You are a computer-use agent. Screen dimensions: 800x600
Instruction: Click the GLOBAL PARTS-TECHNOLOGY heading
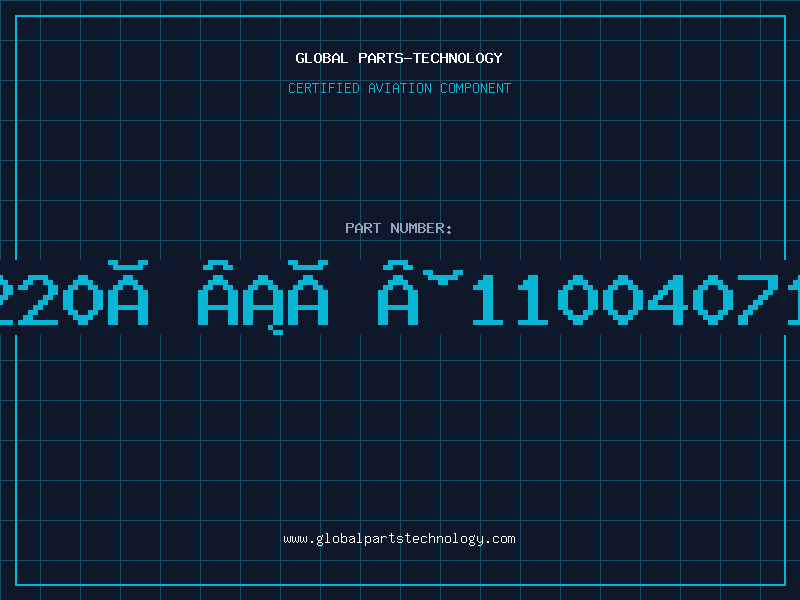coord(399,58)
